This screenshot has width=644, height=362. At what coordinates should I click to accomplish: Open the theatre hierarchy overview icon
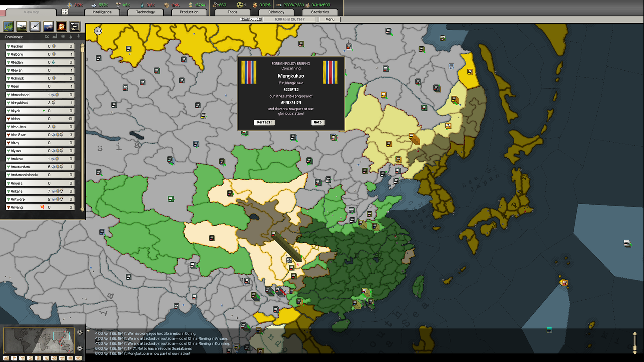(75, 26)
